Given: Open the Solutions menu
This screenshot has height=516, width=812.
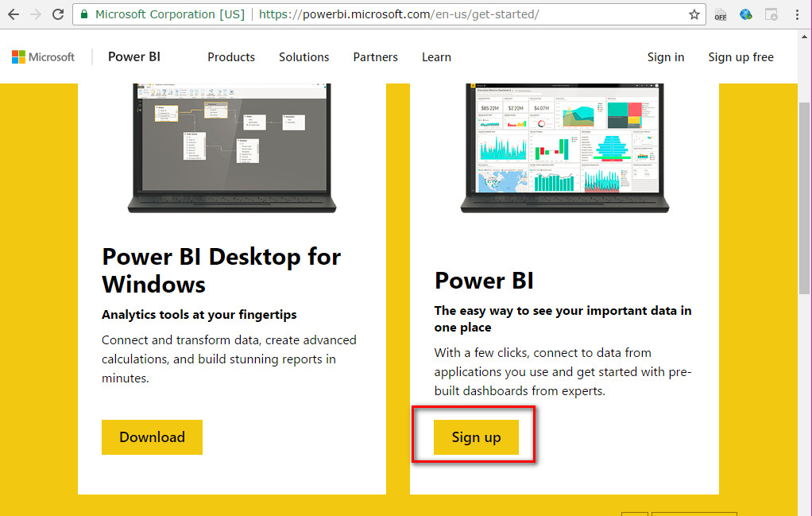Looking at the screenshot, I should (x=304, y=56).
